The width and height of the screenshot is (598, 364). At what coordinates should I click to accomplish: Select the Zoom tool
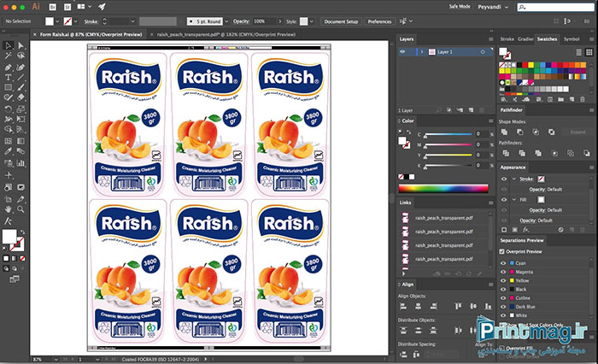pyautogui.click(x=21, y=209)
